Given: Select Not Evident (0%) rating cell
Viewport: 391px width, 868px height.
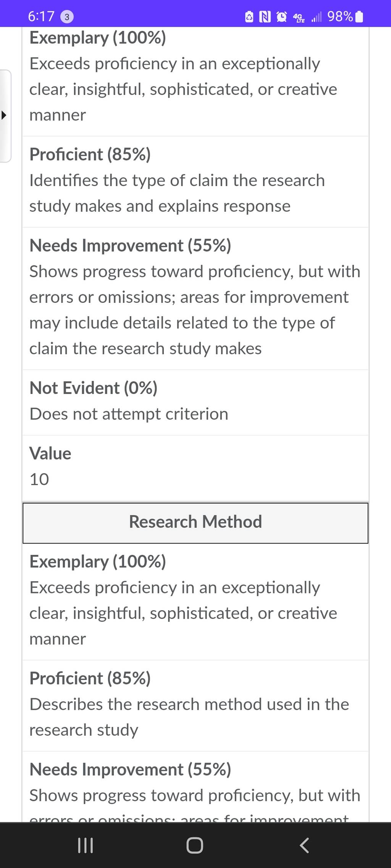Looking at the screenshot, I should [195, 402].
